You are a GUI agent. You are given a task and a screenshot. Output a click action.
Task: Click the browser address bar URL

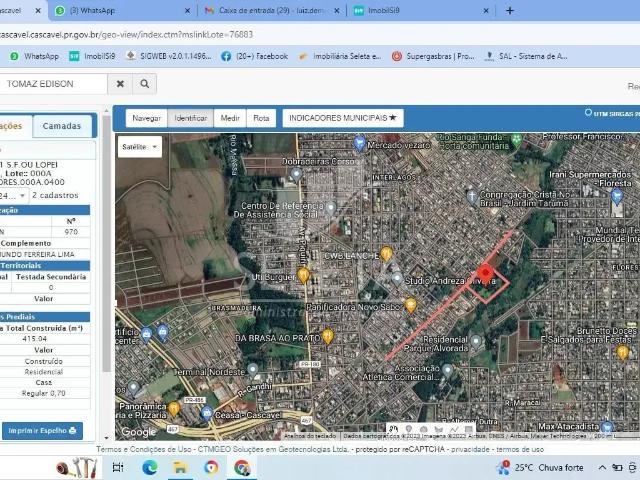[x=127, y=35]
